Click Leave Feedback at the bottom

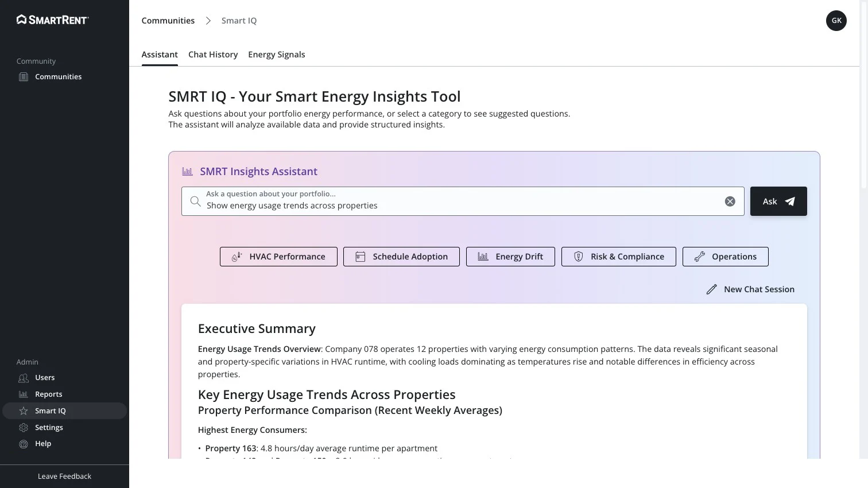click(64, 477)
